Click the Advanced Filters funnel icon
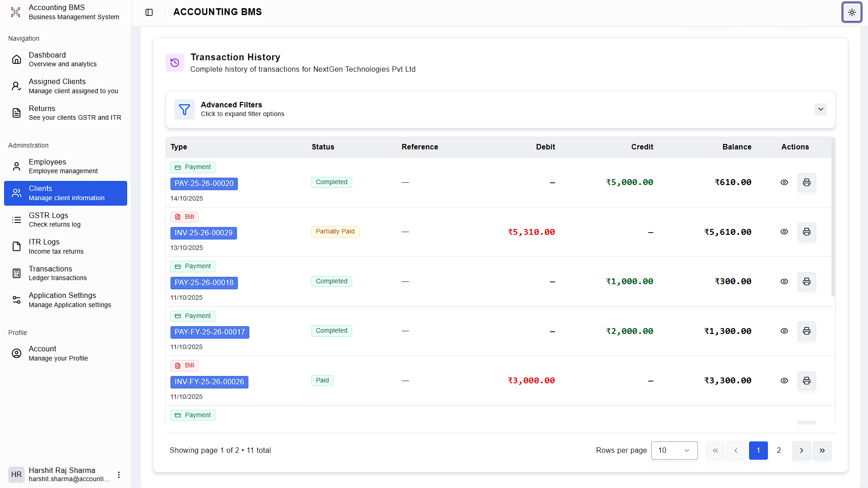868x488 pixels. click(x=184, y=109)
